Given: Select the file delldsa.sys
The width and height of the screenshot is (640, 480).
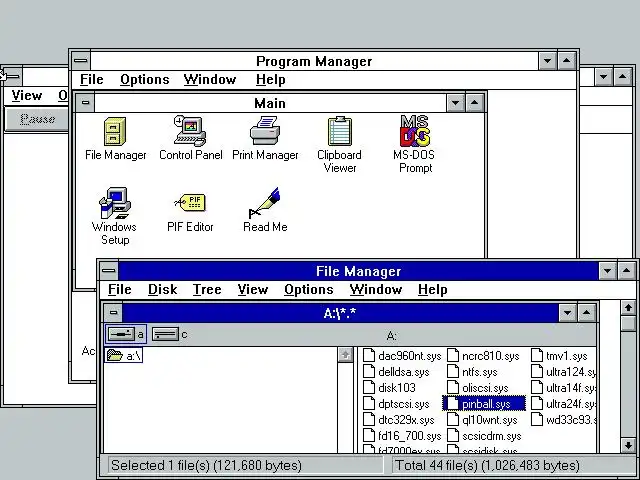Looking at the screenshot, I should pos(396,372).
